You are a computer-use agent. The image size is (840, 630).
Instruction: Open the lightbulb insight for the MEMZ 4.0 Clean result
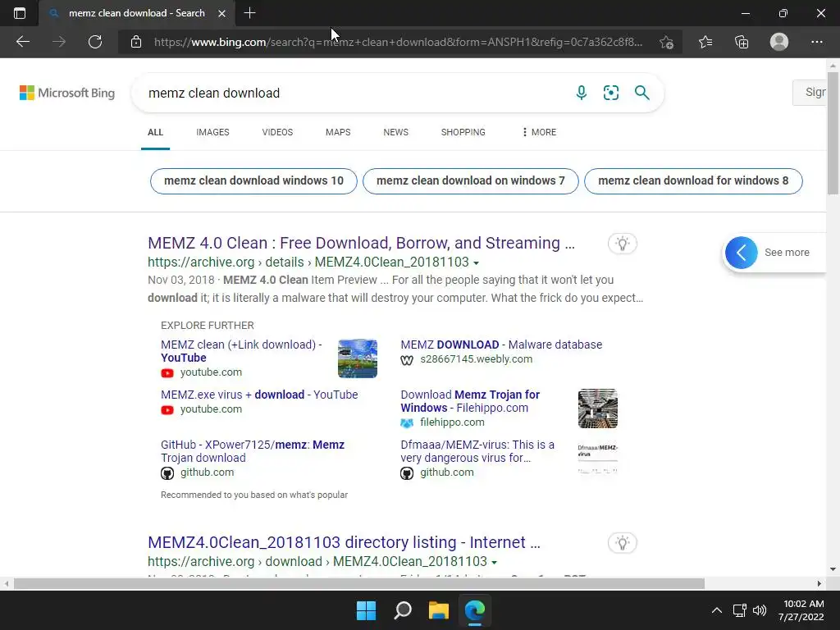622,244
